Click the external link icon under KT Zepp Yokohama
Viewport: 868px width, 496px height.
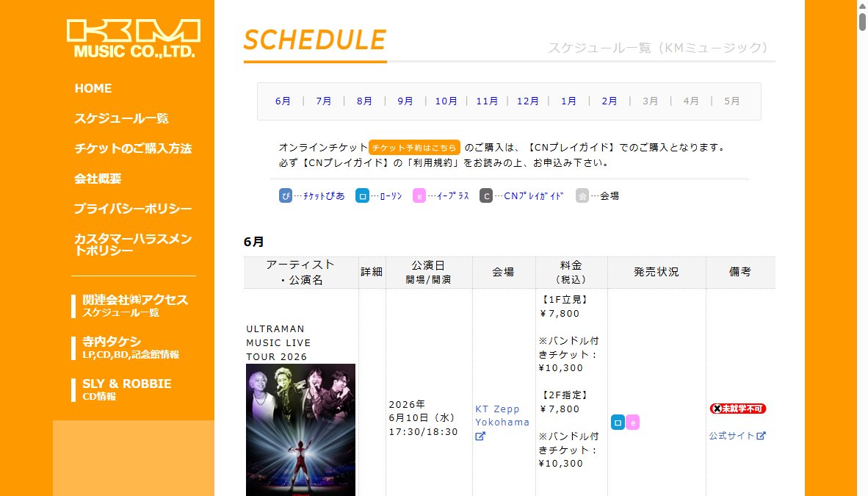pos(480,436)
